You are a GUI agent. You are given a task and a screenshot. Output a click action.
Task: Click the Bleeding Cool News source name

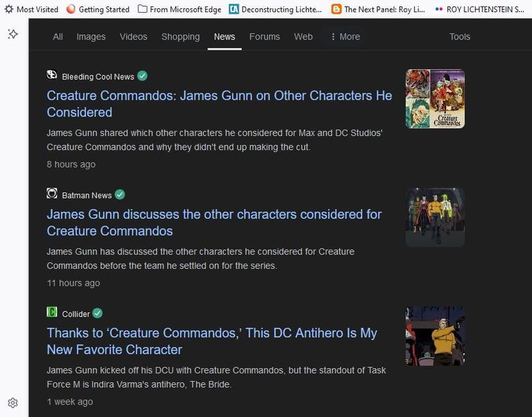(98, 76)
